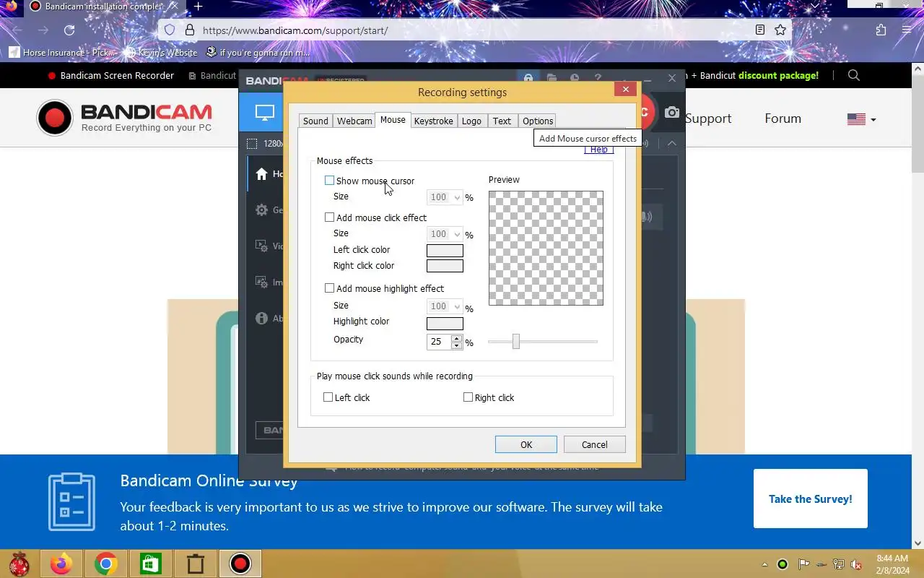Open Bandicam Image settings sidebar icon
The width and height of the screenshot is (924, 578).
click(262, 282)
